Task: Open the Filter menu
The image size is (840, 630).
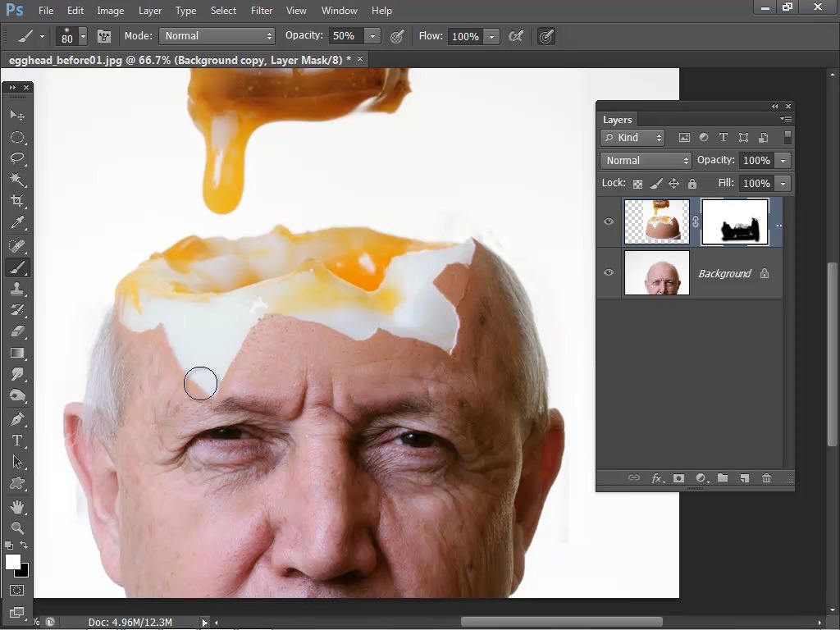Action: tap(262, 10)
